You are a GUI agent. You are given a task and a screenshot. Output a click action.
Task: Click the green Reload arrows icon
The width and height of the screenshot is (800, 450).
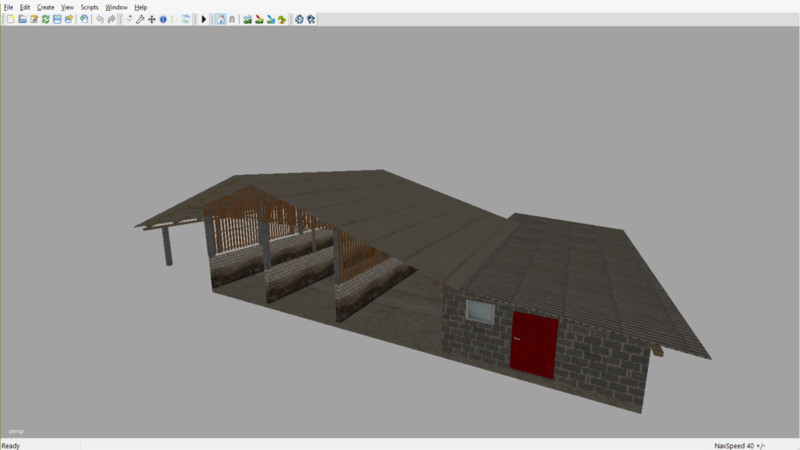tap(45, 19)
